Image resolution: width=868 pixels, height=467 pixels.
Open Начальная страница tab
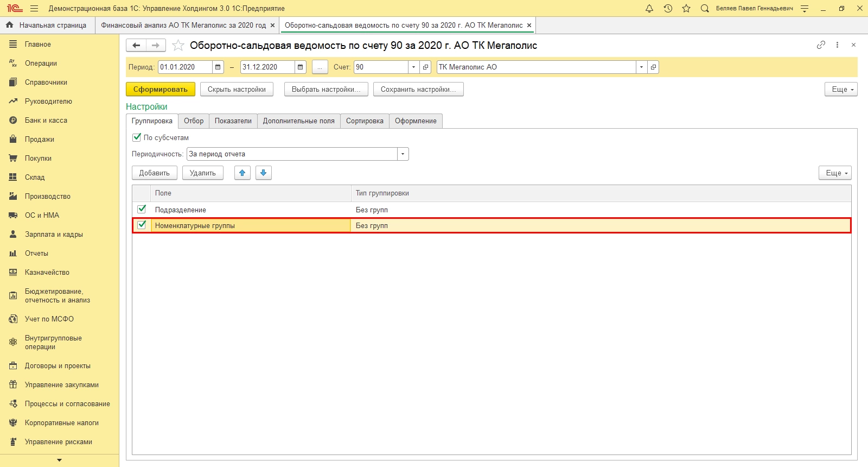[47, 26]
